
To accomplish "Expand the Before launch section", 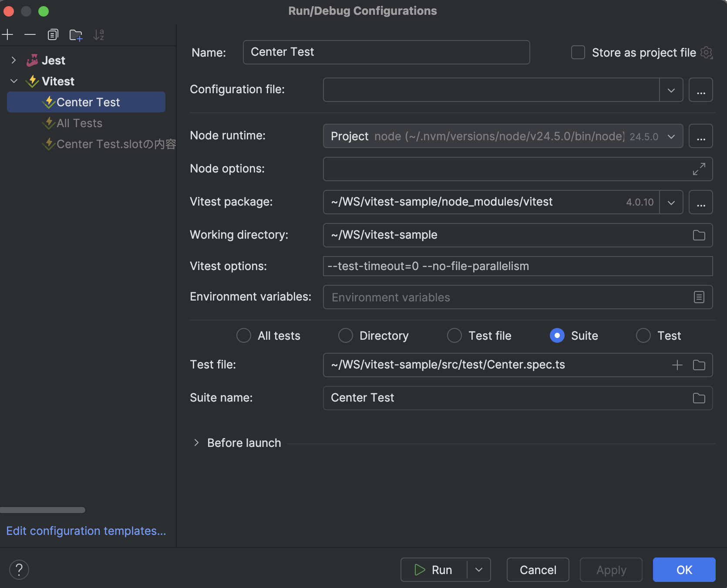I will 196,443.
